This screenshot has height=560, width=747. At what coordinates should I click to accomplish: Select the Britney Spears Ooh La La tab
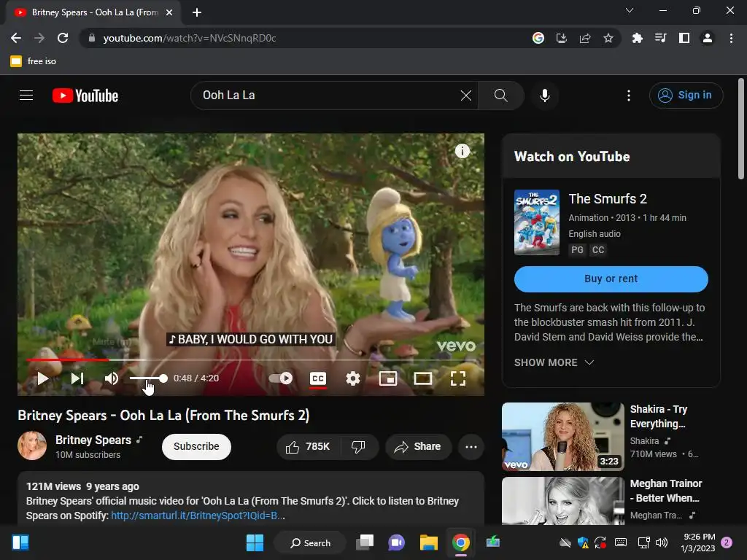pyautogui.click(x=93, y=12)
